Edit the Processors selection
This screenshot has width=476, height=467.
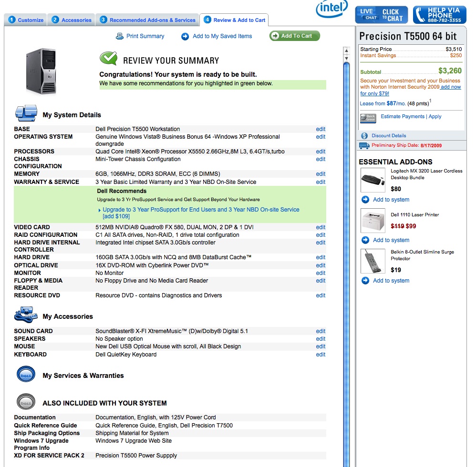click(x=321, y=152)
